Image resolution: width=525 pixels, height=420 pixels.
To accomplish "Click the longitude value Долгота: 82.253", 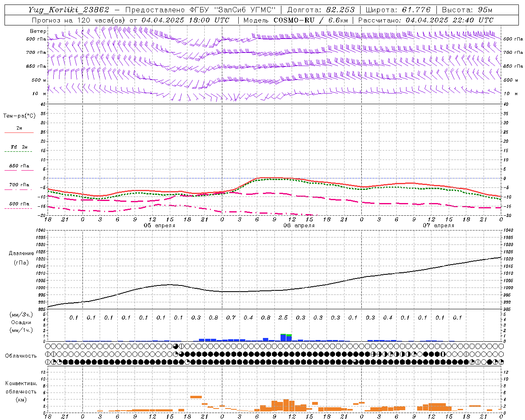I will pyautogui.click(x=321, y=10).
